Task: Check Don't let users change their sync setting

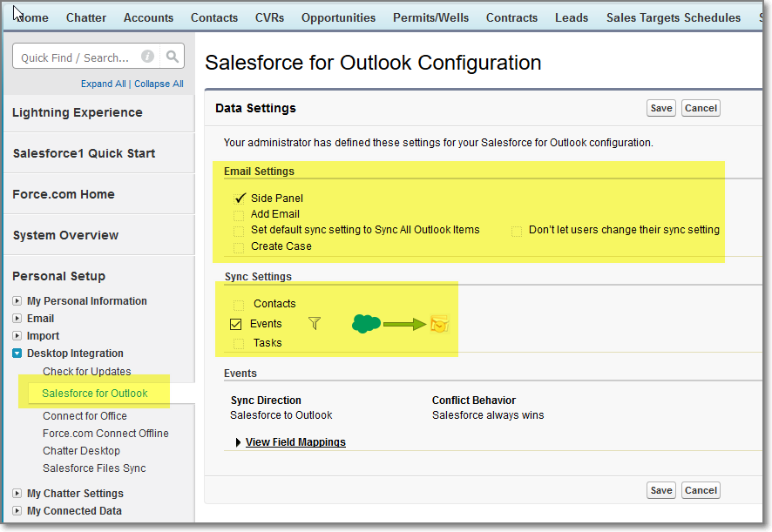Action: (517, 231)
